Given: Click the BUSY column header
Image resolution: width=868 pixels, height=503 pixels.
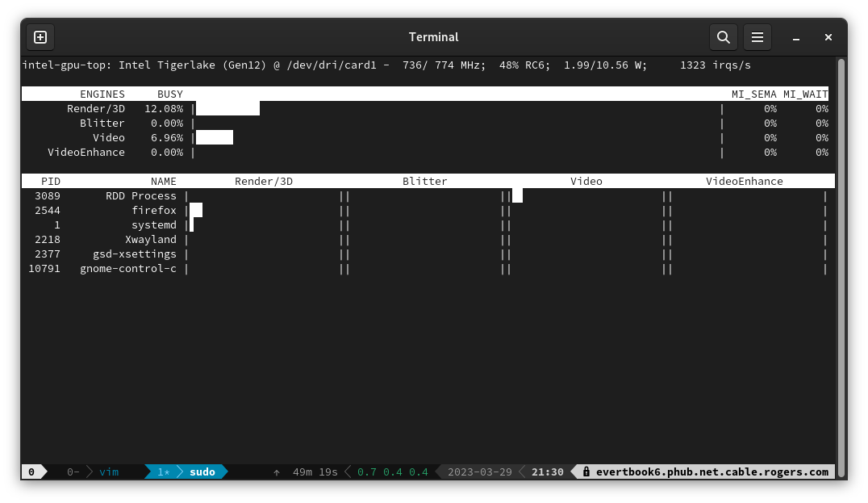Looking at the screenshot, I should pos(170,94).
